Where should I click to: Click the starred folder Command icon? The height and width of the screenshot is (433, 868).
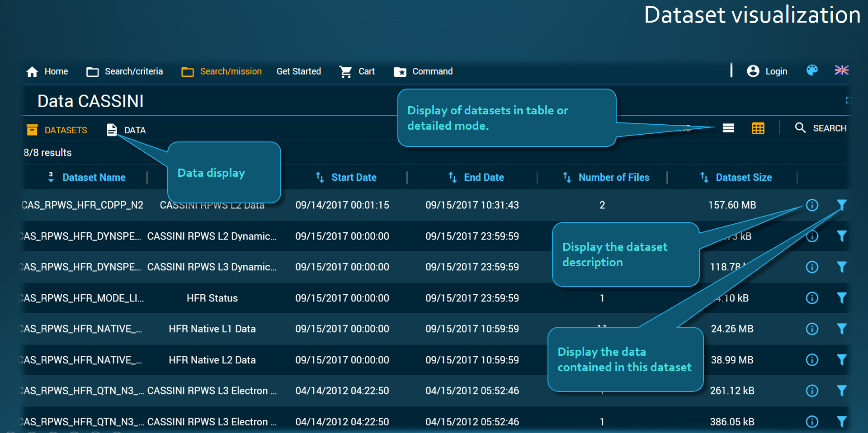[x=400, y=72]
